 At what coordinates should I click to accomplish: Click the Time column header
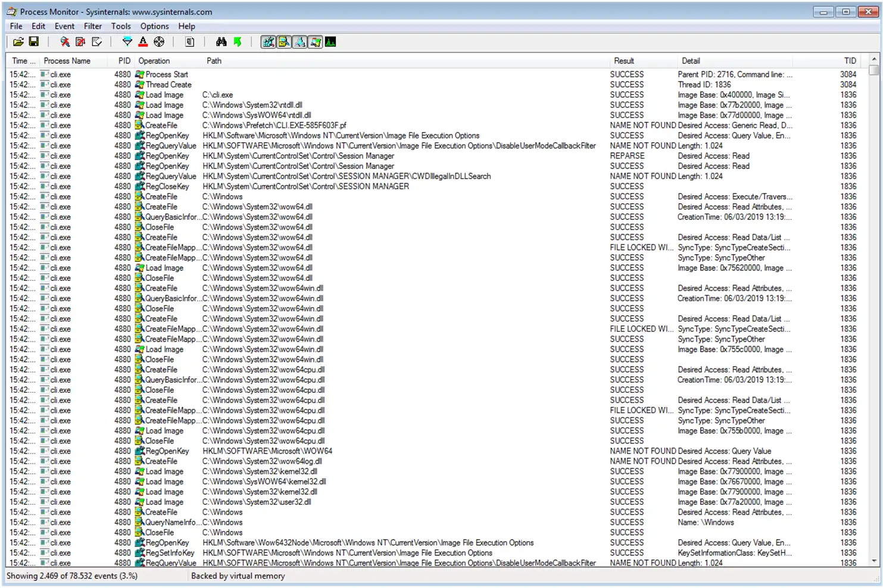pyautogui.click(x=24, y=61)
